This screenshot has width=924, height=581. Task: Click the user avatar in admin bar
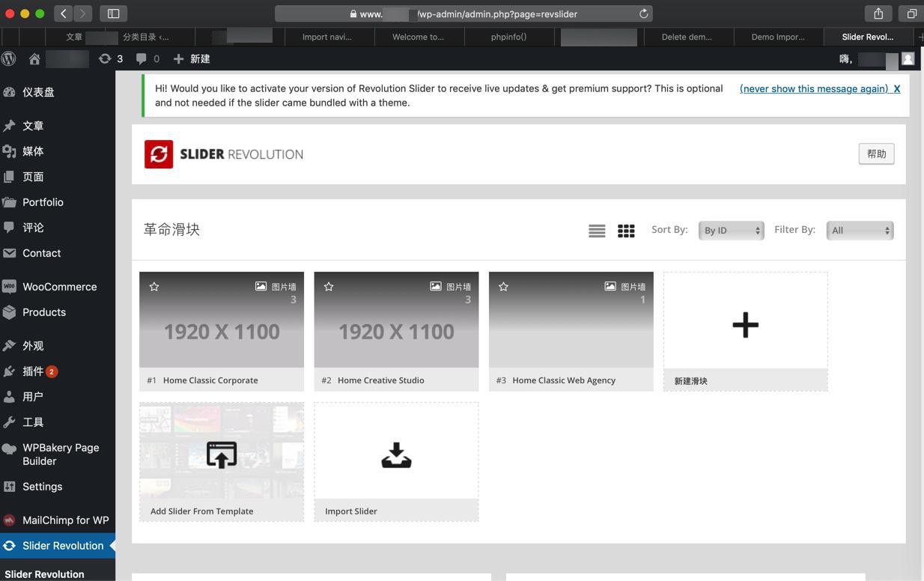point(908,58)
